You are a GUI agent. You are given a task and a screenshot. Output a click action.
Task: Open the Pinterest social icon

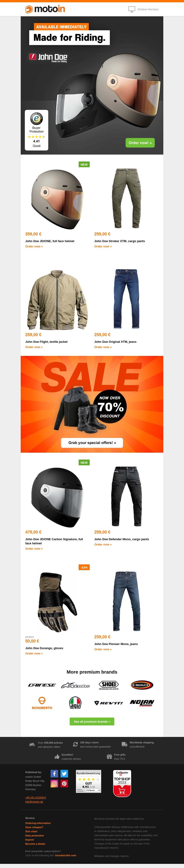[x=64, y=784]
